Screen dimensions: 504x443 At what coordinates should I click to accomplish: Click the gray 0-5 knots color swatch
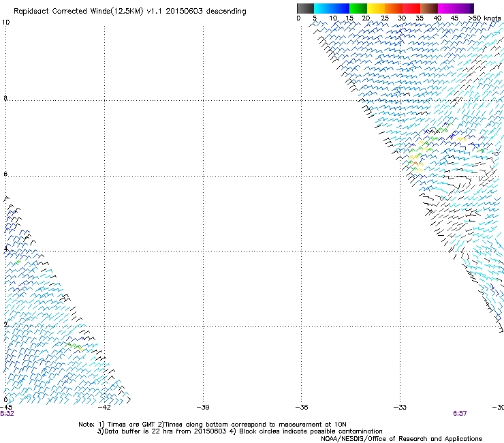pos(305,8)
